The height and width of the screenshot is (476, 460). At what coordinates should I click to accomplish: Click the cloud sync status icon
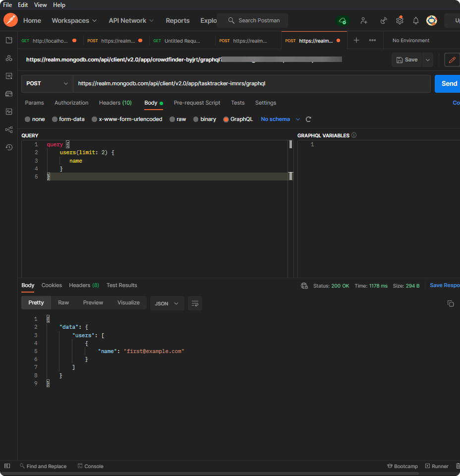pos(342,21)
